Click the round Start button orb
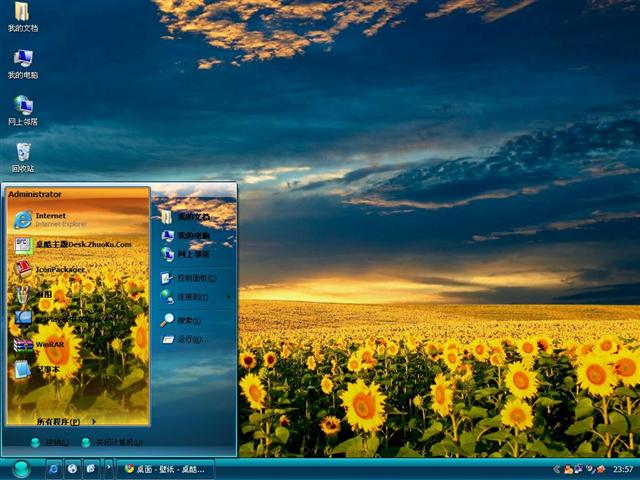Image resolution: width=640 pixels, height=480 pixels. 21,468
